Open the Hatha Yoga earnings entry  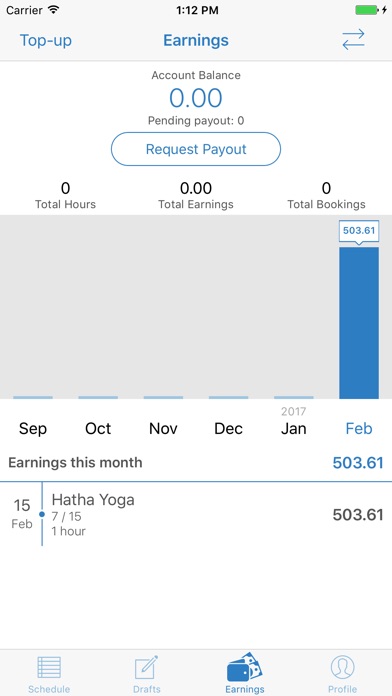pos(196,514)
